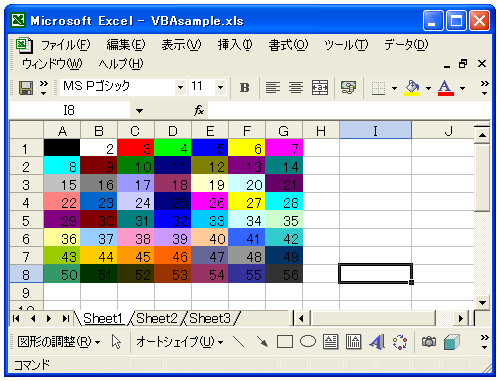500x381 pixels.
Task: Select the Arrow drawing tool
Action: 262,342
